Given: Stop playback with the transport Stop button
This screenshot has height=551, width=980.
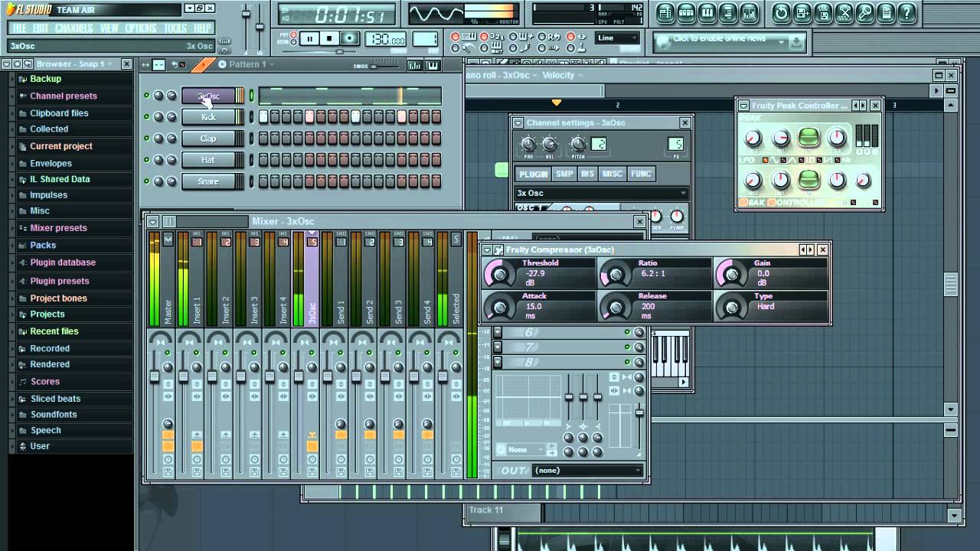Looking at the screenshot, I should pyautogui.click(x=330, y=38).
